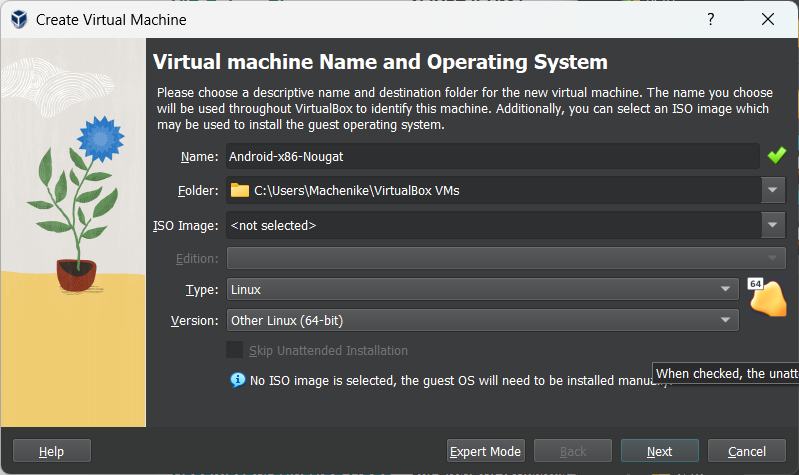Screen dimensions: 799x475
Task: Click the folder path C:\Users\Machenike\VirtualBox VMs
Action: (x=357, y=191)
